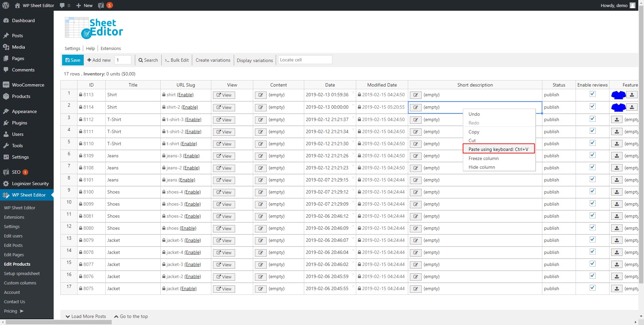Click the Yoast SEO icon in admin bar
Image resolution: width=644 pixels, height=325 pixels.
coord(101,5)
